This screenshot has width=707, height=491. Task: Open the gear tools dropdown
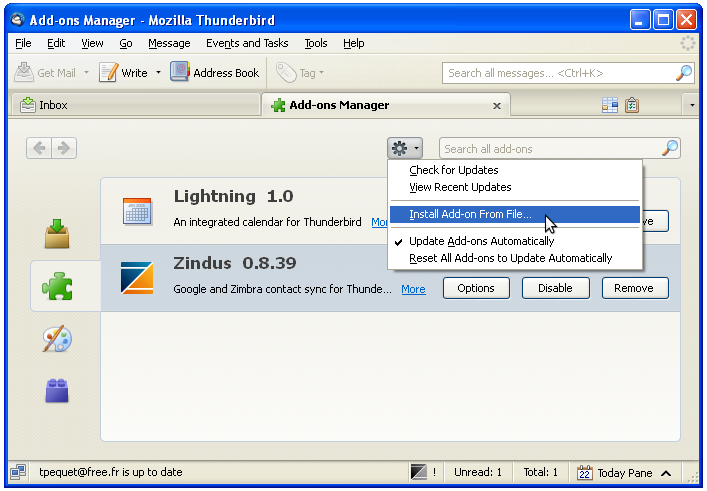(405, 148)
